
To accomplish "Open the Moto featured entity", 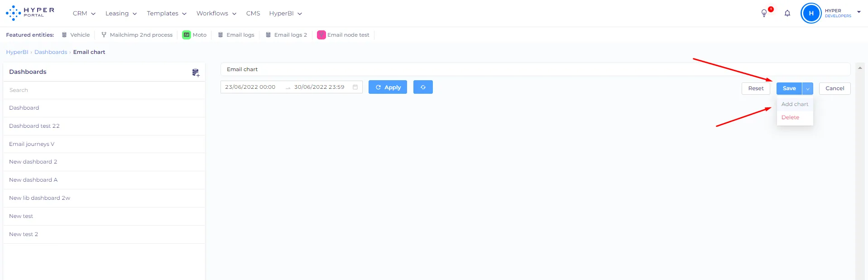I will 194,35.
